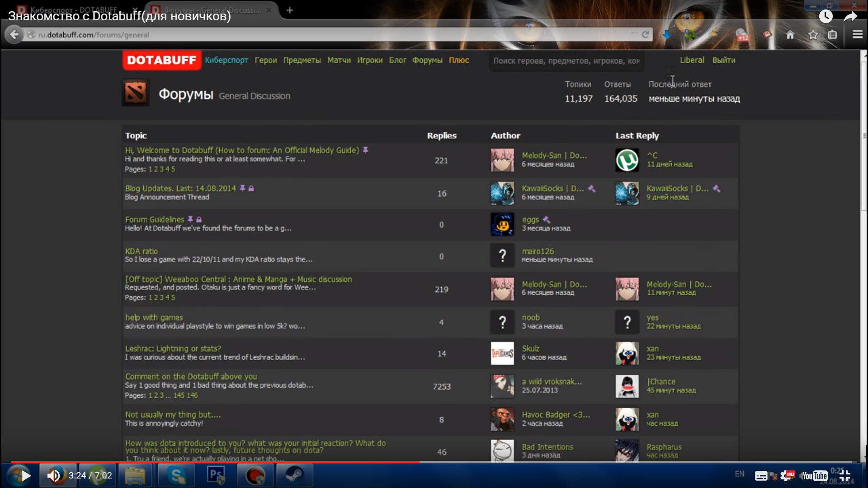Click the weather +12 toolbar icon
Viewport: 868px width, 488px height.
coord(742,35)
